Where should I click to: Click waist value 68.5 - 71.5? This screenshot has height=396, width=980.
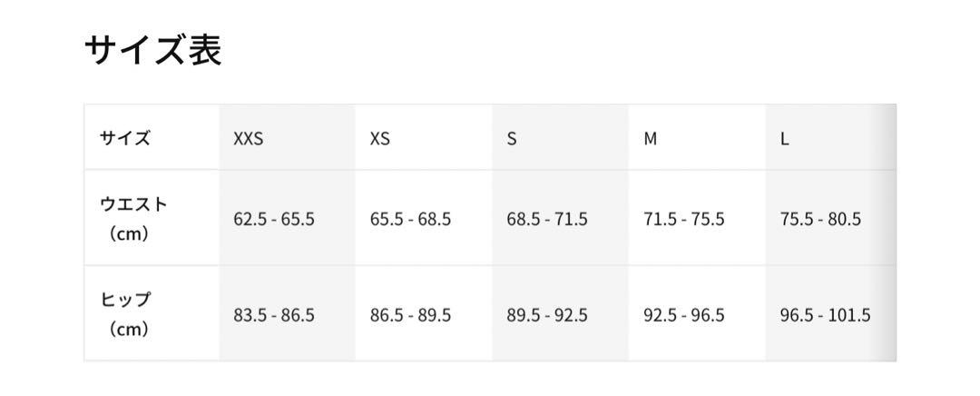[547, 220]
